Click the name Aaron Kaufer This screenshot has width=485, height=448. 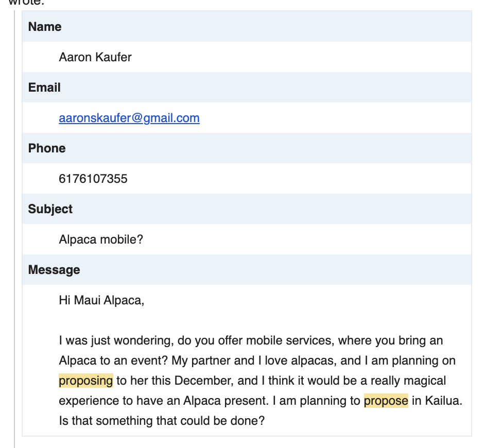click(x=95, y=57)
